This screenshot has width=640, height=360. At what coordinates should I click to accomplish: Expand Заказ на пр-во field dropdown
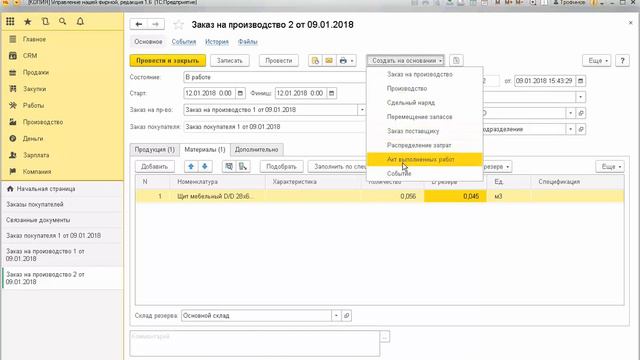(x=362, y=110)
